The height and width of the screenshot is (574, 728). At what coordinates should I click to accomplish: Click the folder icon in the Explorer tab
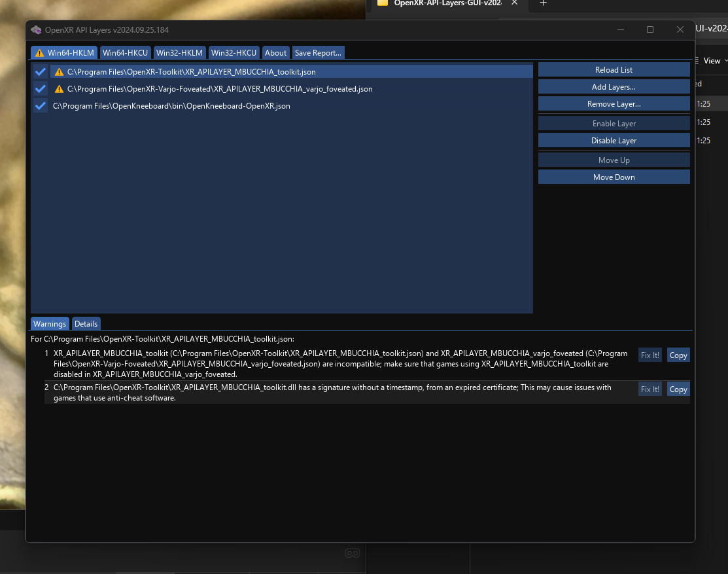click(383, 3)
